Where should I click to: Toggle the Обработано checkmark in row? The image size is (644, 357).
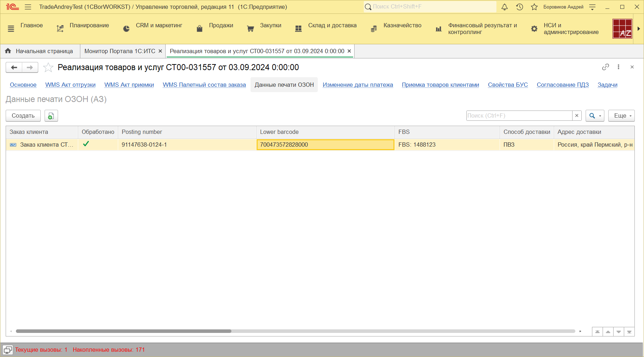click(86, 144)
